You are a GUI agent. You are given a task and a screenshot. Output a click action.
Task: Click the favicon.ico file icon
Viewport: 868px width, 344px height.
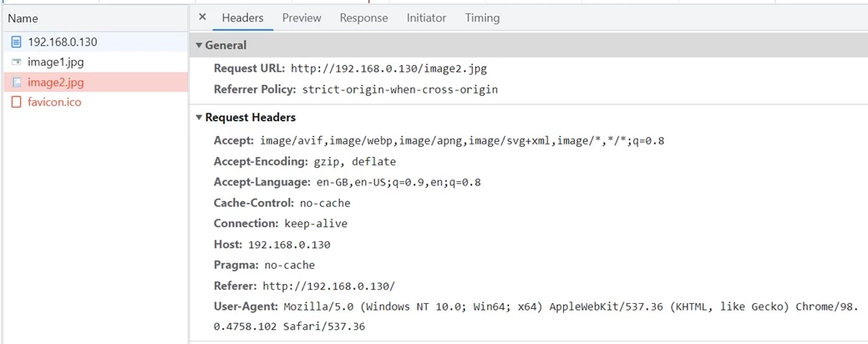[17, 103]
